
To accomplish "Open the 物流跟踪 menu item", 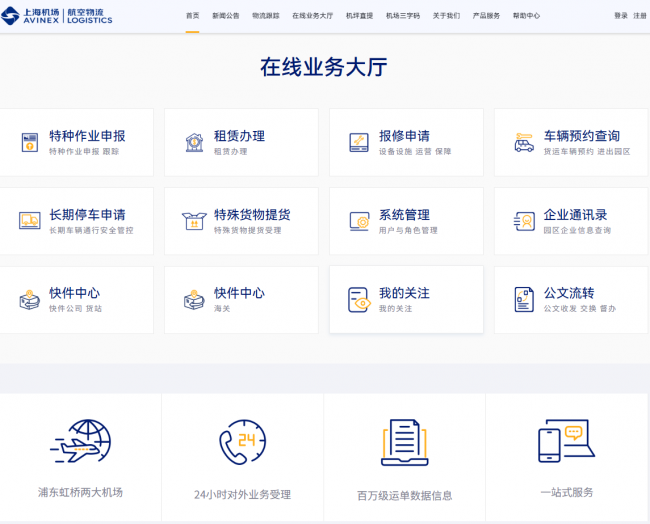I will click(x=265, y=16).
